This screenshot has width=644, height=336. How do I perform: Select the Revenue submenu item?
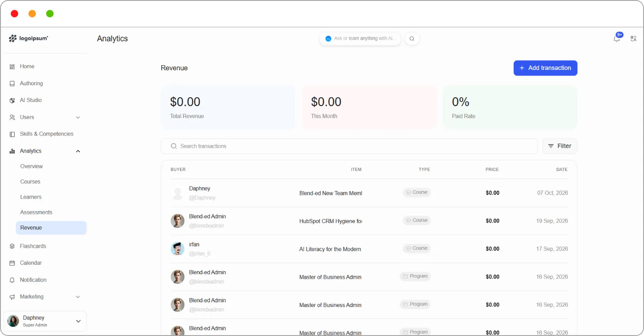click(x=51, y=228)
